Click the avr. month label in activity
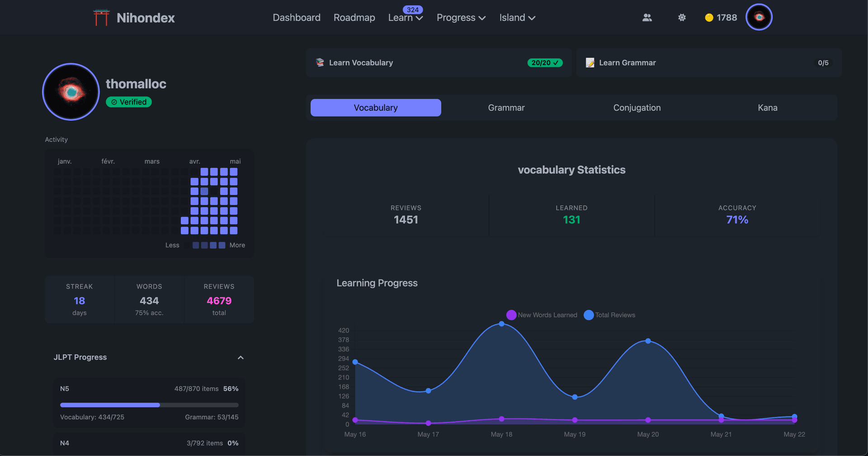Viewport: 868px width, 456px height. click(x=195, y=161)
